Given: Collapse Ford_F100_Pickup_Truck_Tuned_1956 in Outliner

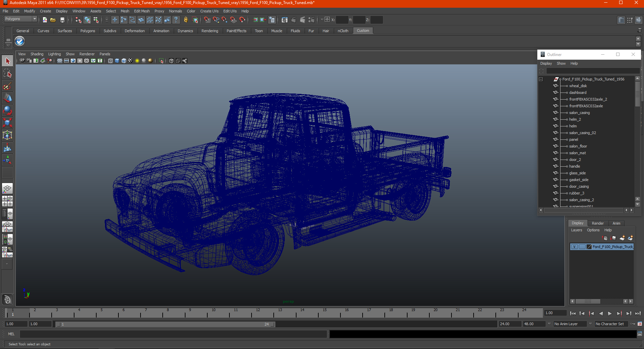Looking at the screenshot, I should pos(541,79).
